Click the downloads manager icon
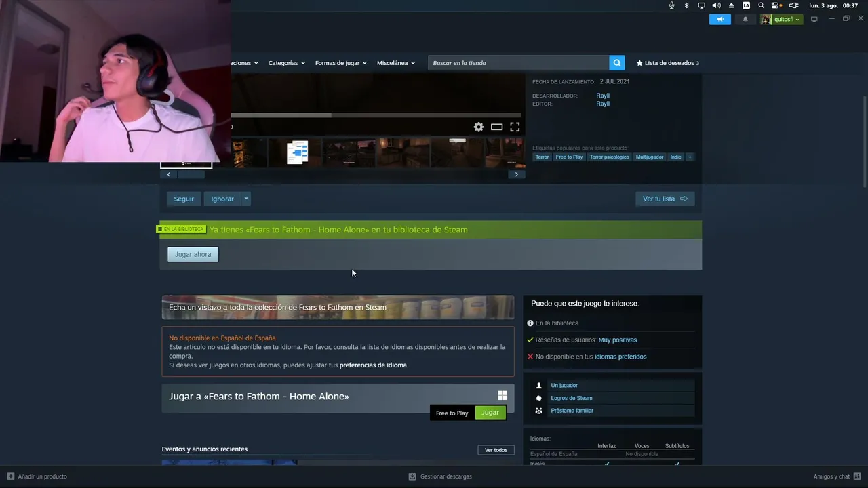This screenshot has height=488, width=868. (412, 476)
